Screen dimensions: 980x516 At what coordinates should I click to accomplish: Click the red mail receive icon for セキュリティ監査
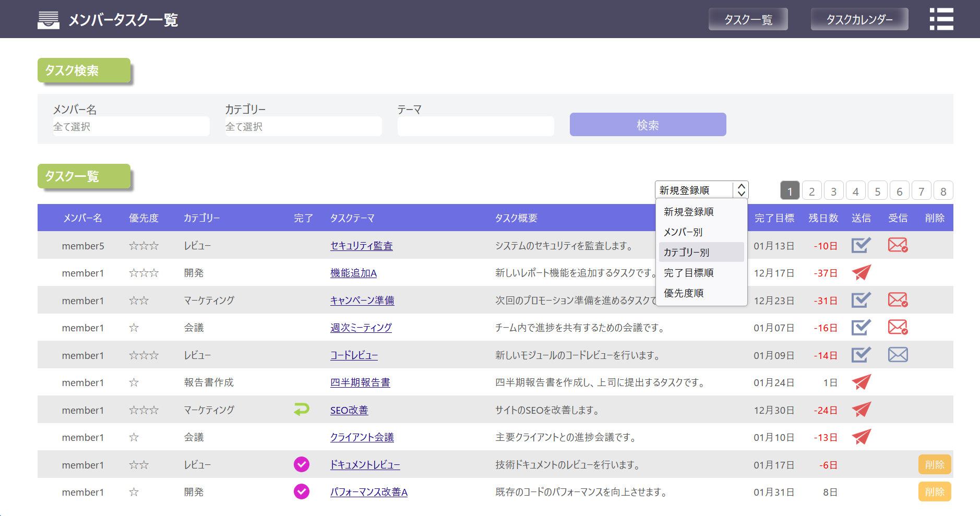click(x=898, y=245)
